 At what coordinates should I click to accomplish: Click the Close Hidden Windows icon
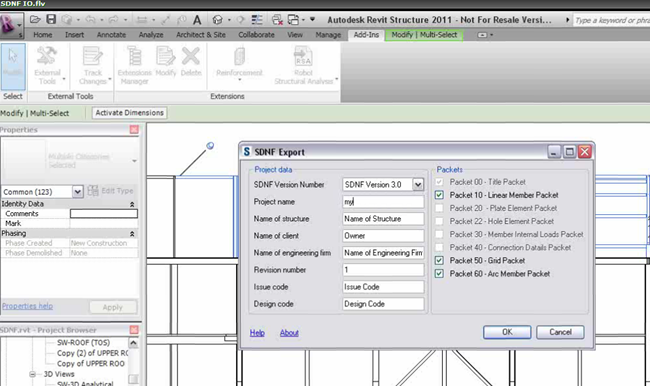pyautogui.click(x=277, y=19)
